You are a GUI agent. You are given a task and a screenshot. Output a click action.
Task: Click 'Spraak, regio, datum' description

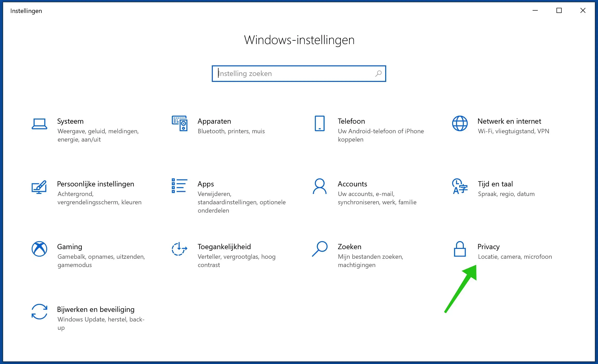[506, 194]
